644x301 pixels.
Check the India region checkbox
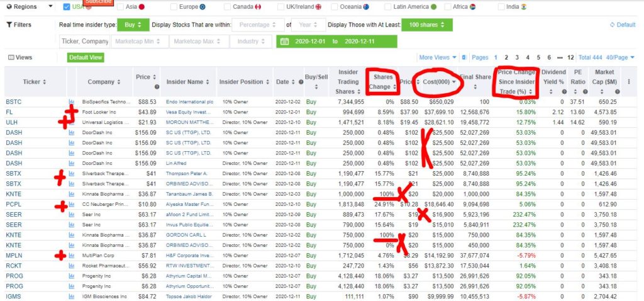coord(501,6)
